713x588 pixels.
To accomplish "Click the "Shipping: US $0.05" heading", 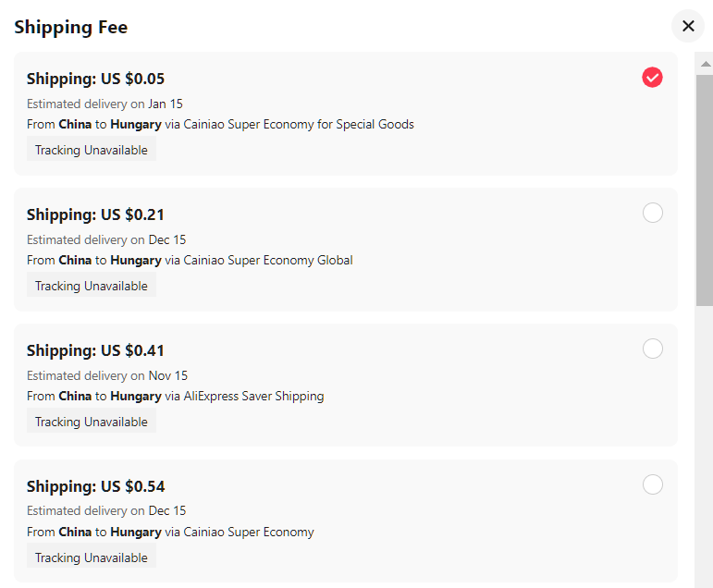I will pyautogui.click(x=95, y=79).
